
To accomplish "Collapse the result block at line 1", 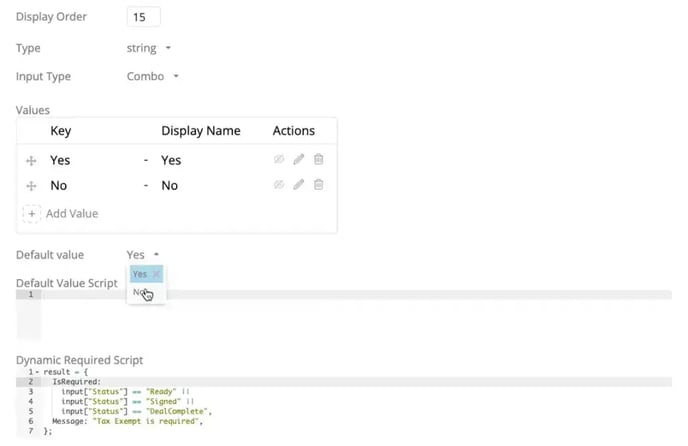I will click(36, 372).
